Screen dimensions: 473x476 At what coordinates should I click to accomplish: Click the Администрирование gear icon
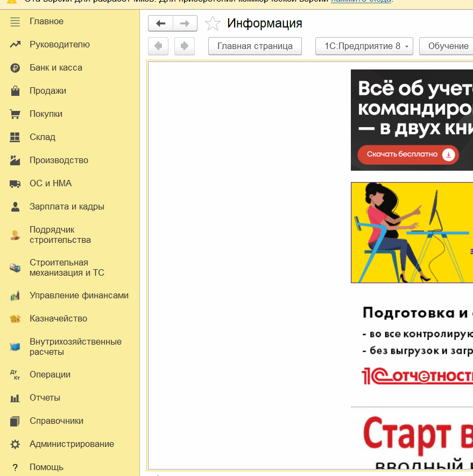15,444
